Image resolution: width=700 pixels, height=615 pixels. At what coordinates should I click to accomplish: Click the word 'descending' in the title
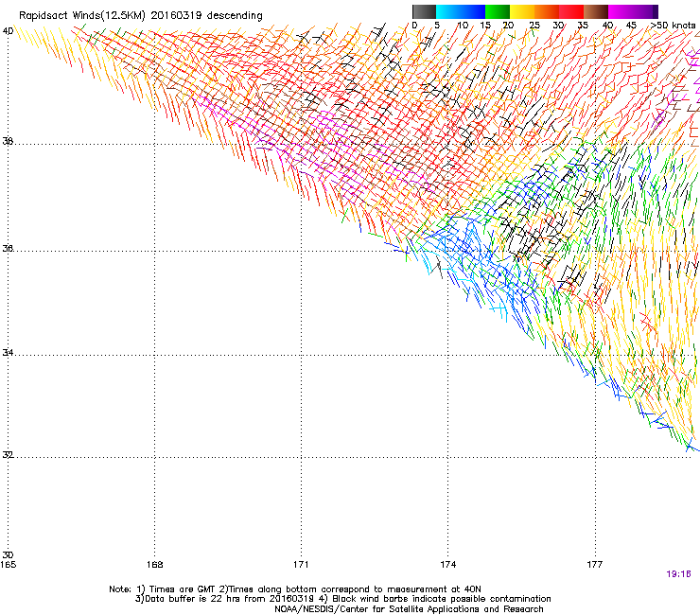click(235, 16)
